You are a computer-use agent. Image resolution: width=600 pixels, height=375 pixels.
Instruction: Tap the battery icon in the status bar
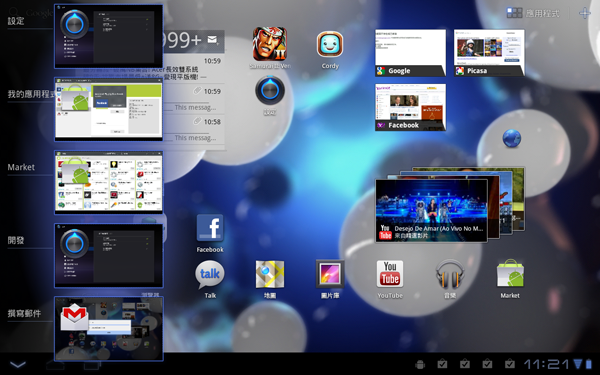(x=589, y=364)
